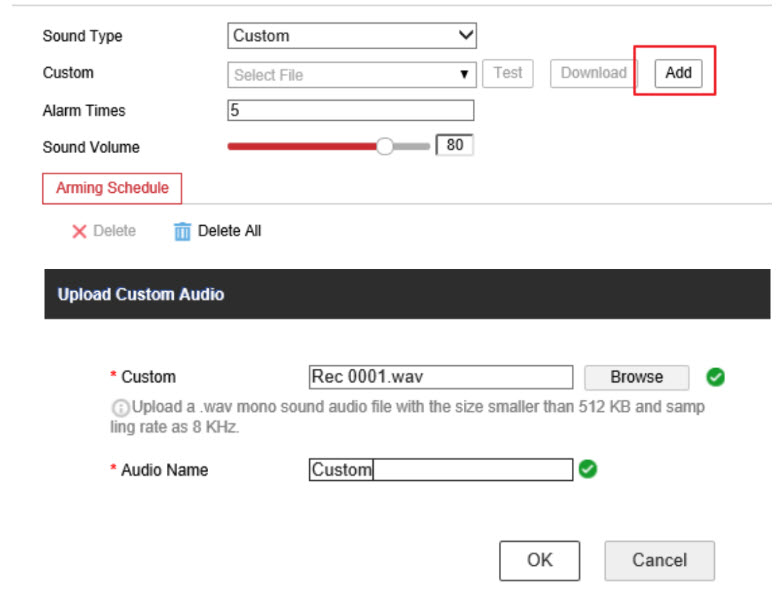776x591 pixels.
Task: Focus the Audio Name text field
Action: pos(441,470)
